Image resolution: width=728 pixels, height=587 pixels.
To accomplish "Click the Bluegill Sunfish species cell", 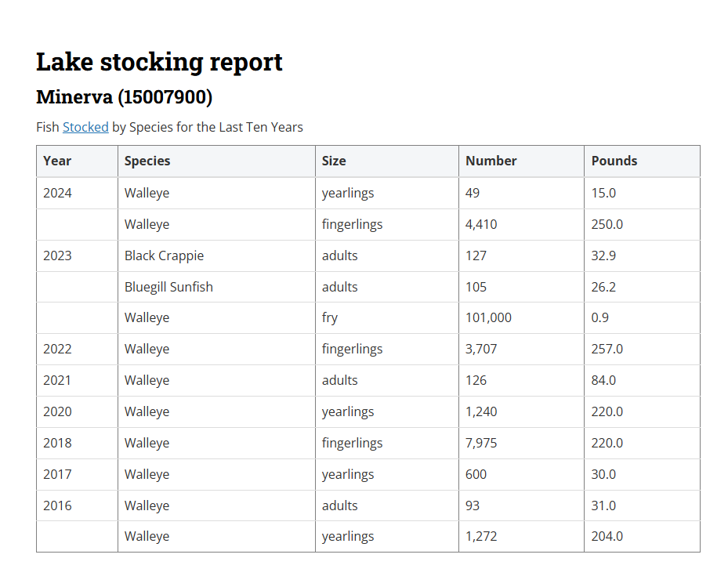I will pos(168,287).
